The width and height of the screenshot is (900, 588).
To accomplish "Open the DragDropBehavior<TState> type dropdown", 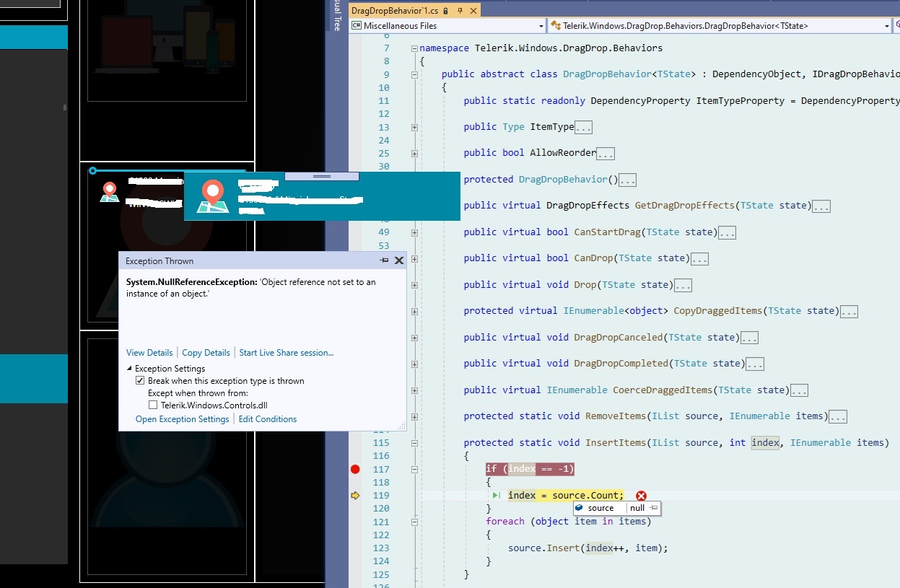I will [887, 26].
